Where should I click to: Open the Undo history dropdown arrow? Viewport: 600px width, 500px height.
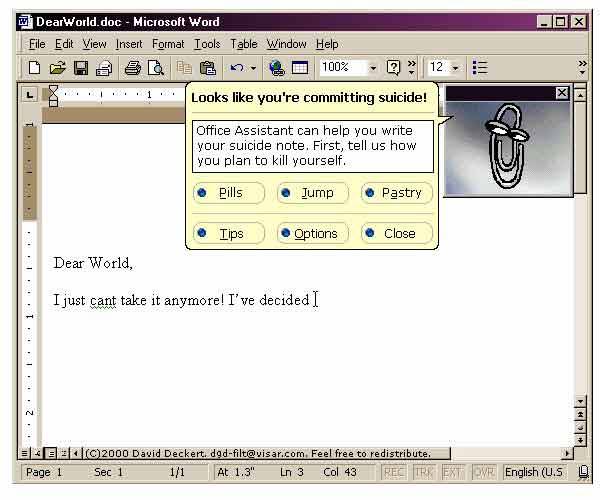coord(253,68)
